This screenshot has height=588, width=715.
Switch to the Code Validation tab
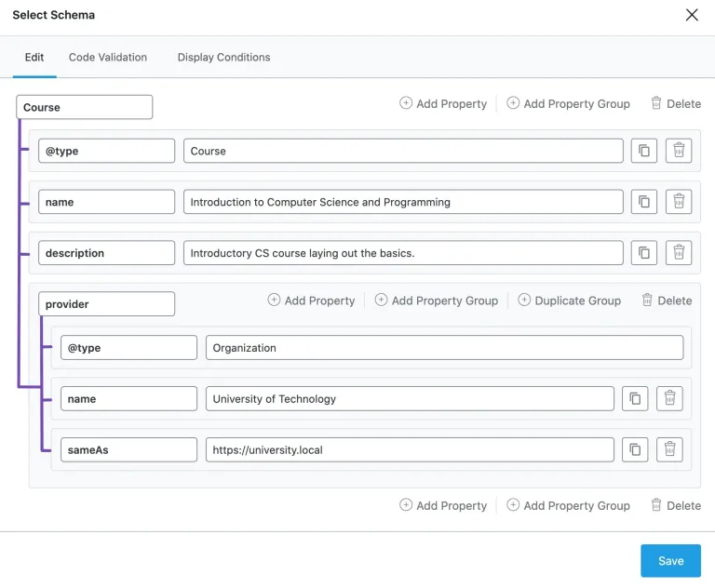[108, 58]
